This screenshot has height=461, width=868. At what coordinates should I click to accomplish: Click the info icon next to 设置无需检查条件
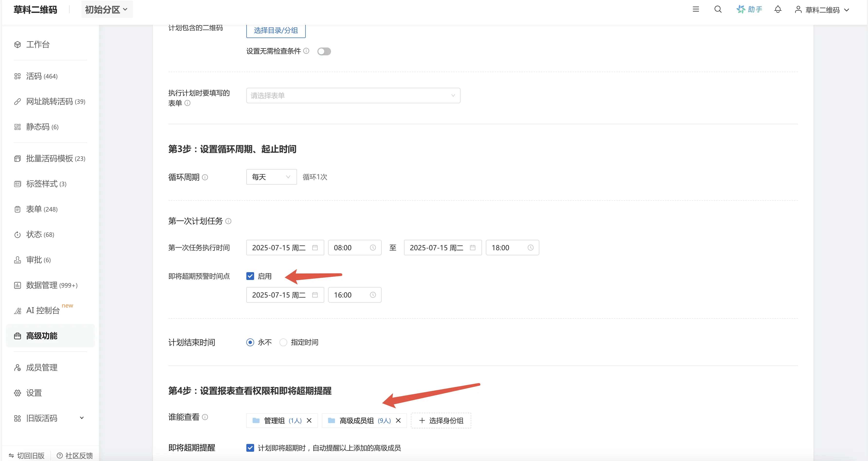pos(306,51)
